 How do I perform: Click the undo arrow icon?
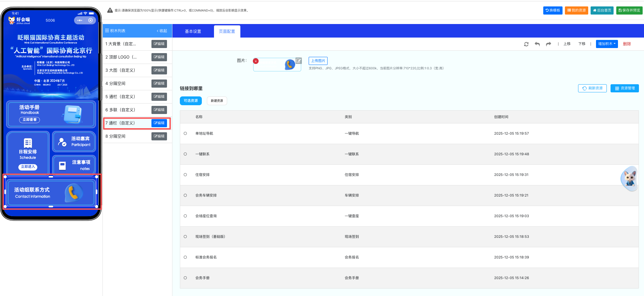(537, 44)
